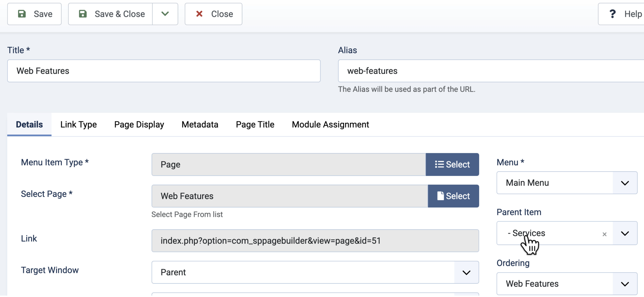Click the chevron of the Parent Item dropdown
Screen dimensions: 644x297
point(625,234)
